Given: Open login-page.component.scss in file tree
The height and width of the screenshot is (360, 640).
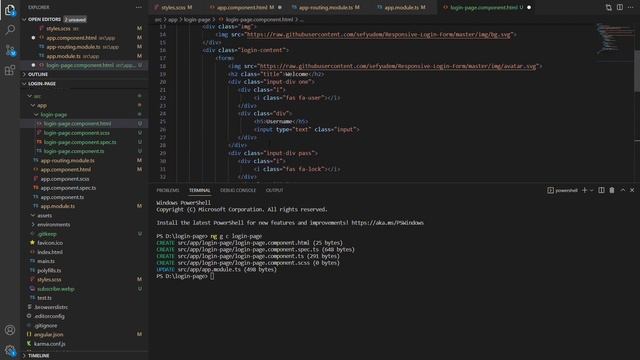Looking at the screenshot, I should [x=77, y=133].
